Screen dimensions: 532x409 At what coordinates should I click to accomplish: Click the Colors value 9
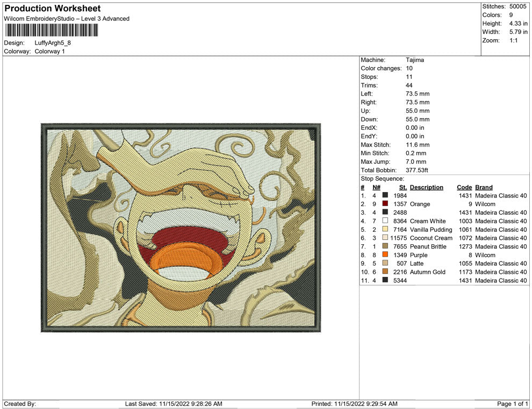[511, 15]
